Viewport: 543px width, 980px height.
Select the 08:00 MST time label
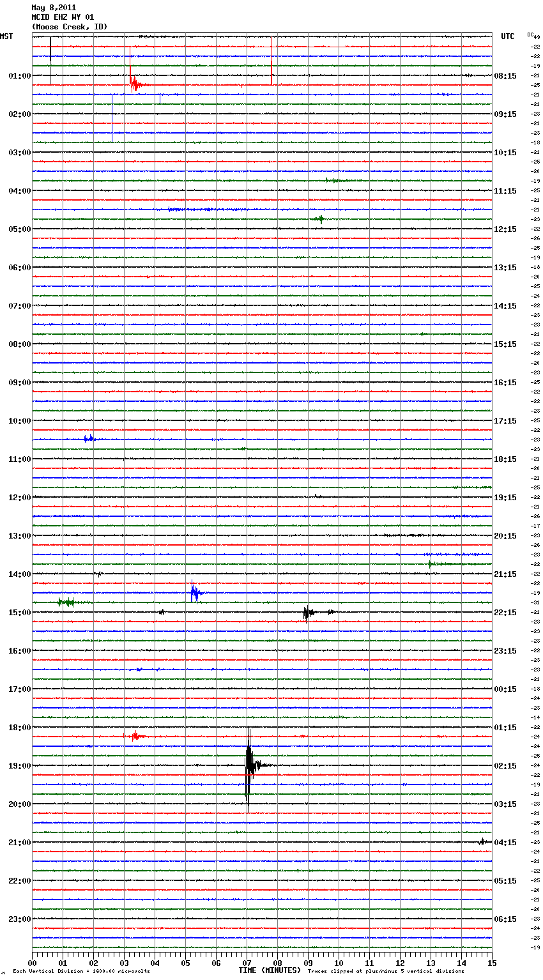click(x=19, y=344)
